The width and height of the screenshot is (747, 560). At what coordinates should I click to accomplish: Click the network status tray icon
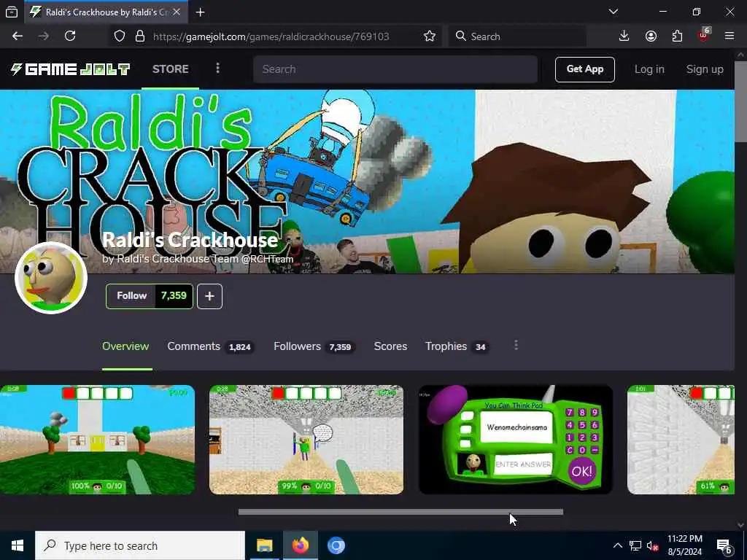click(635, 545)
